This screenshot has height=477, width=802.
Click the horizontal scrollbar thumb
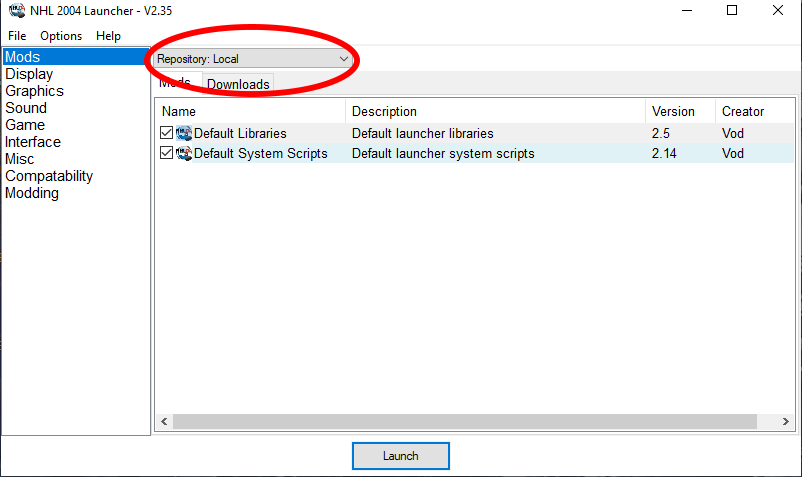tap(465, 421)
